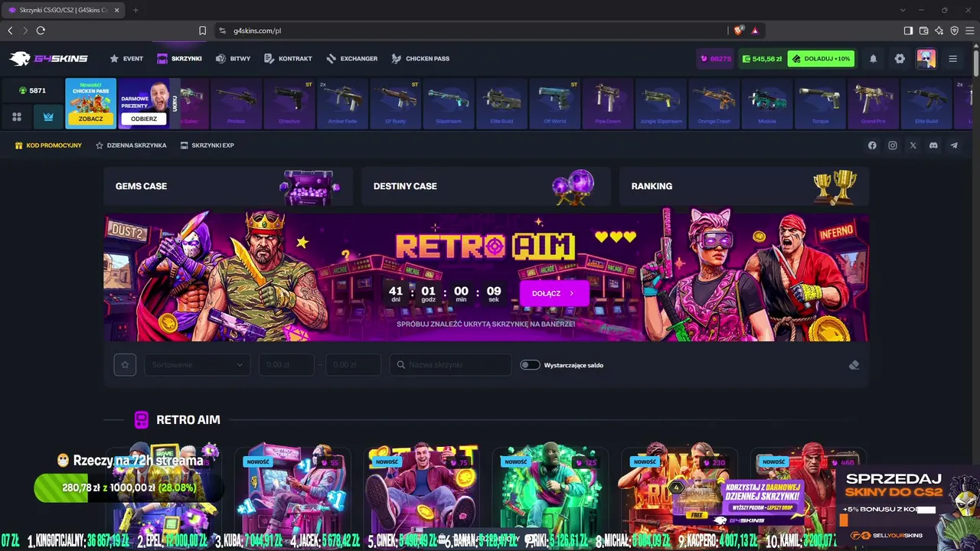This screenshot has height=551, width=980.
Task: Click the Zobacz button on Chicken Pass card
Action: (x=90, y=119)
